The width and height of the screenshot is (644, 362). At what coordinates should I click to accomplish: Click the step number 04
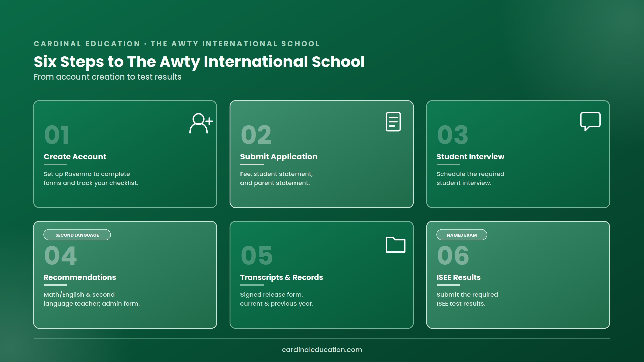coord(61,256)
